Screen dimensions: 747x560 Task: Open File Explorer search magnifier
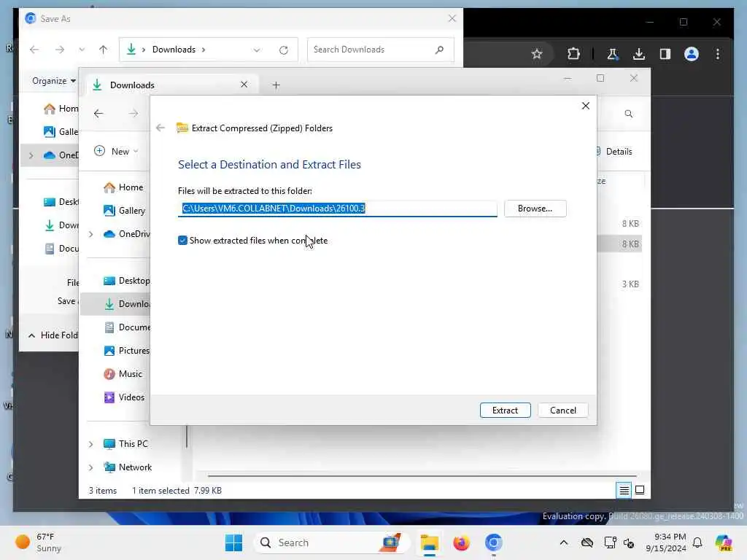[x=628, y=114]
